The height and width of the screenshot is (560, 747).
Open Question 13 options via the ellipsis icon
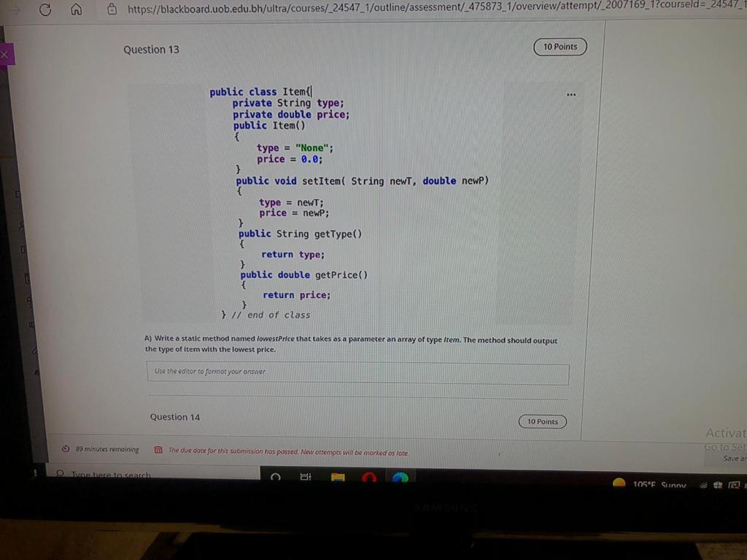tap(571, 94)
